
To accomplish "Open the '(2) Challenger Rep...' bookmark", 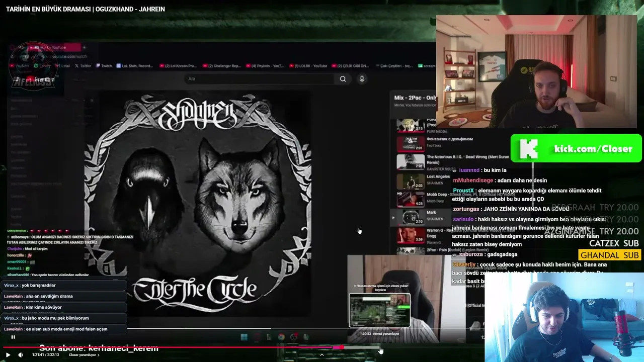I will click(x=222, y=66).
